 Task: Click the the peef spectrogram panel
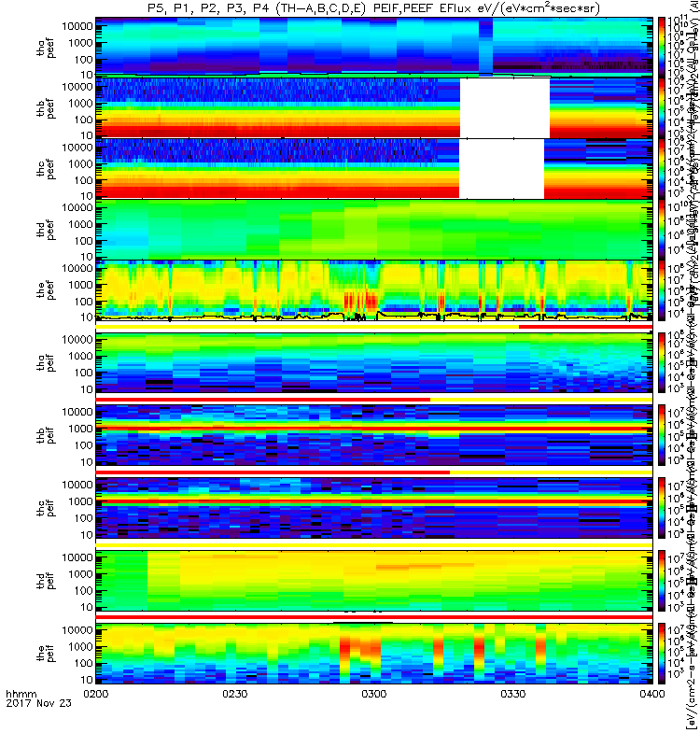(x=374, y=290)
